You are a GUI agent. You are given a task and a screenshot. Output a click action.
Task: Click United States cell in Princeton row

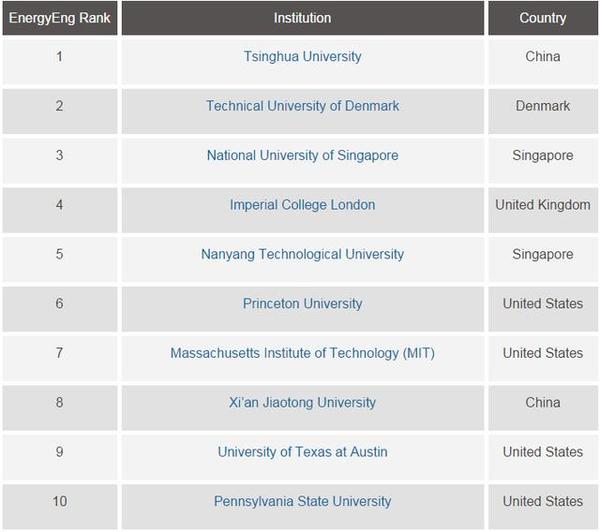[543, 309]
